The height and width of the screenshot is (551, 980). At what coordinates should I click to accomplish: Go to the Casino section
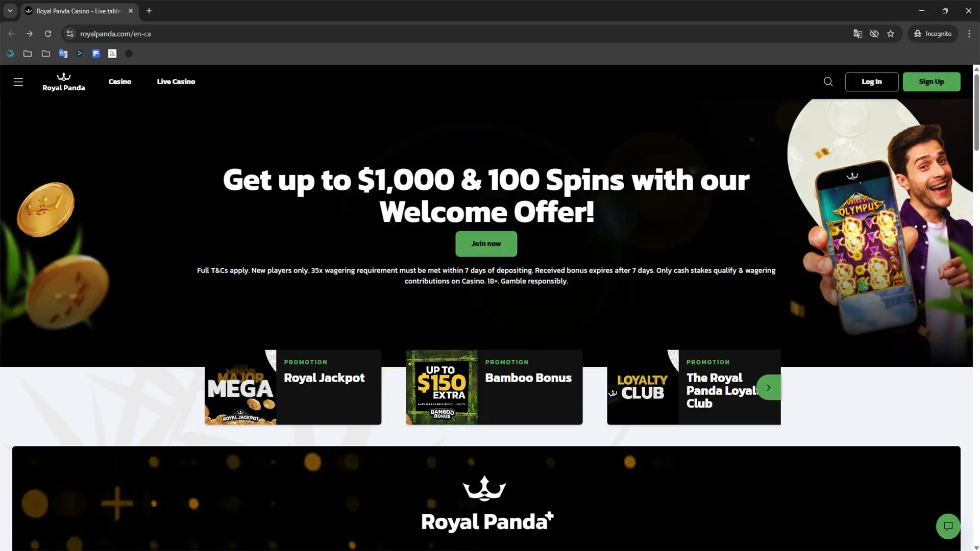coord(120,82)
